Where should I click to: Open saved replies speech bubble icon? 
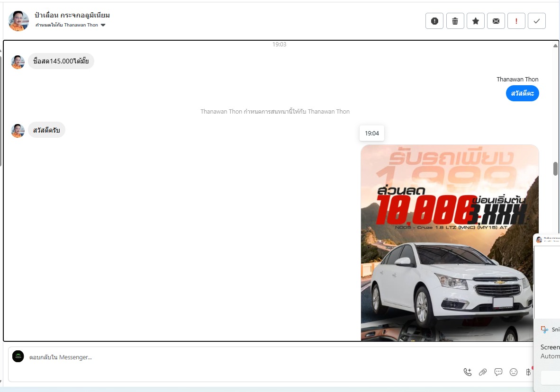tap(498, 372)
